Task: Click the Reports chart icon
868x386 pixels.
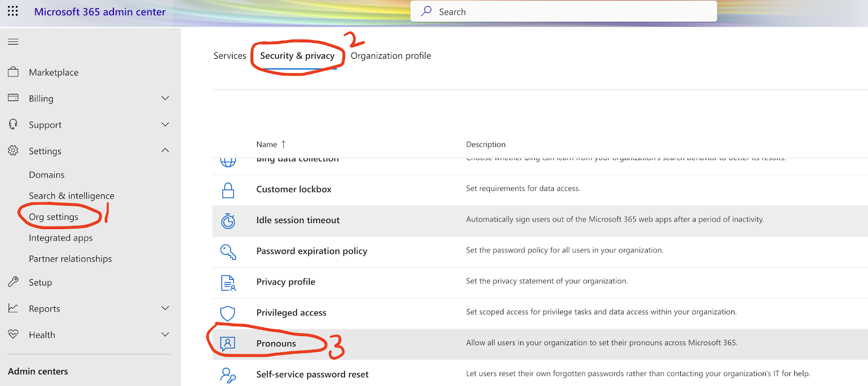Action: 13,308
